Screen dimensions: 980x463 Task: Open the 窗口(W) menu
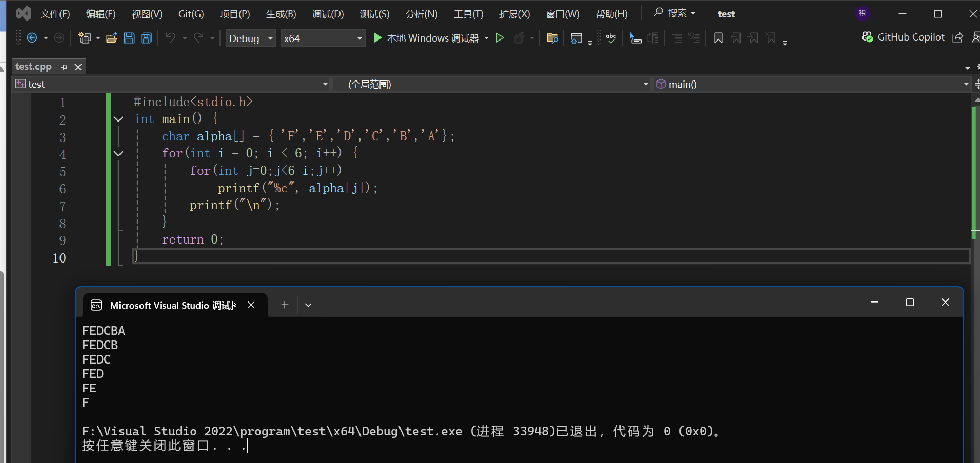563,14
